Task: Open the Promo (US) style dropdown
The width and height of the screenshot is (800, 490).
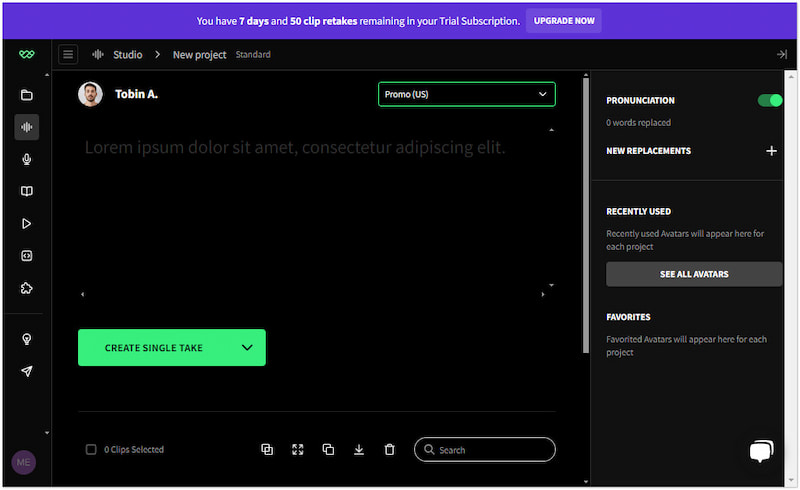Action: click(x=466, y=94)
